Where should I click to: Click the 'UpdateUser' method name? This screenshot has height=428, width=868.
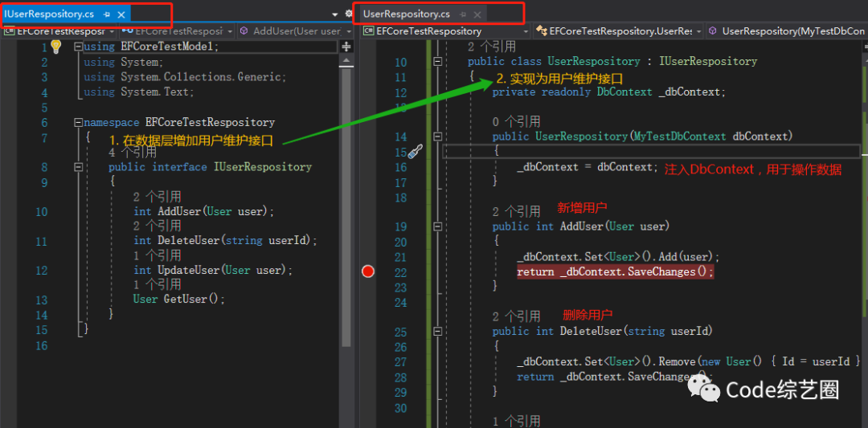189,271
